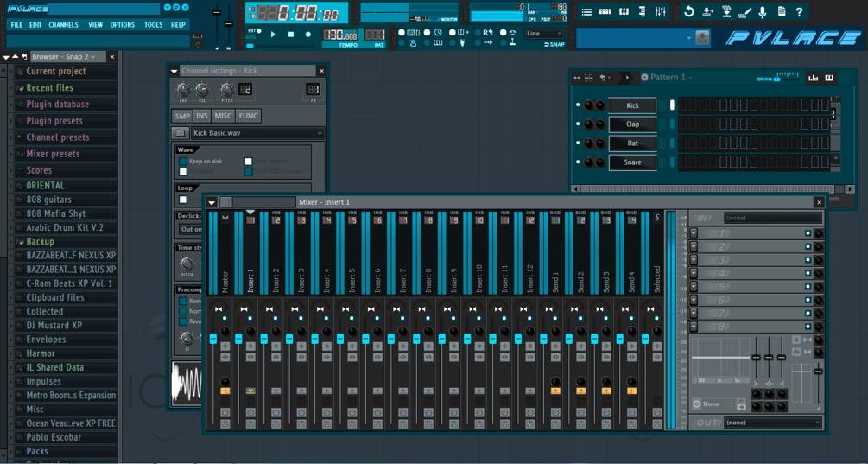Viewport: 868px width, 464px height.
Task: Open the mixer OUT (none) output dropdown
Action: [x=773, y=423]
